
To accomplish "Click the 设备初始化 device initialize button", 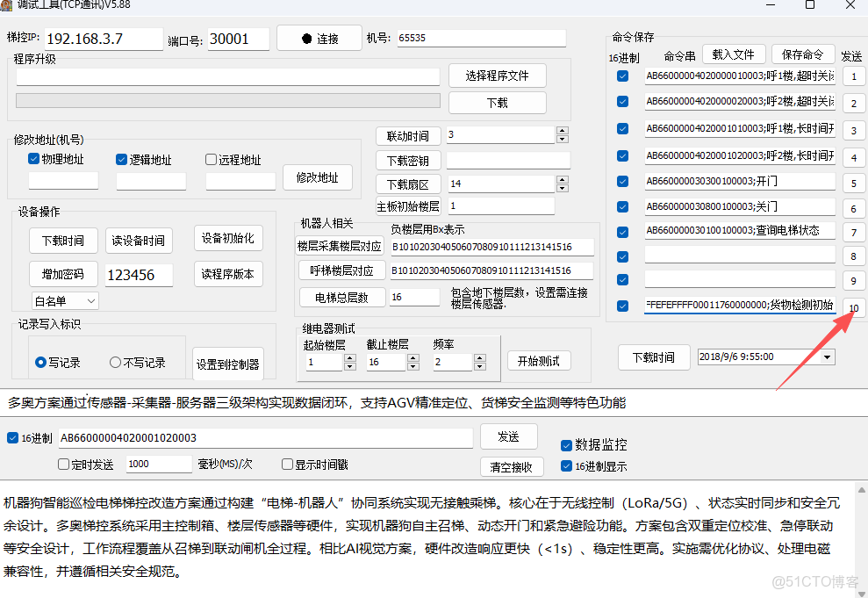I will pyautogui.click(x=228, y=240).
